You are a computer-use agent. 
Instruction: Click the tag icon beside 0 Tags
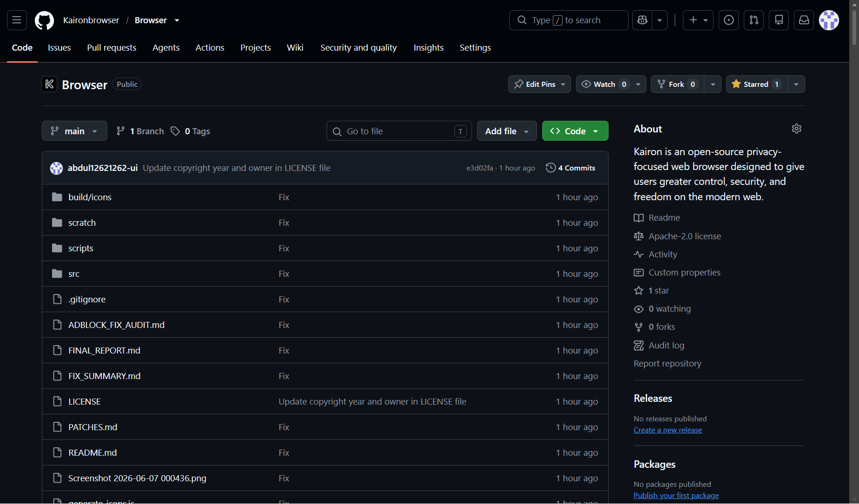[x=175, y=131]
